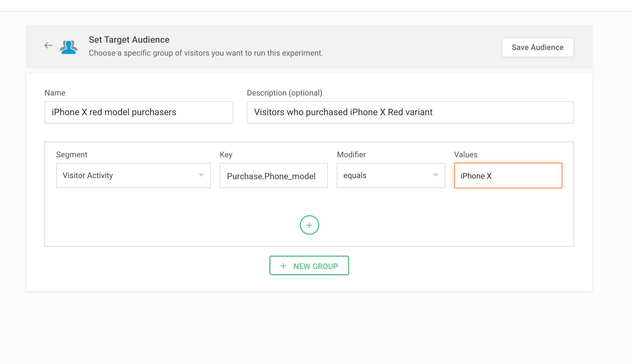This screenshot has height=364, width=632.
Task: Click the Description (optional) label
Action: tap(285, 93)
